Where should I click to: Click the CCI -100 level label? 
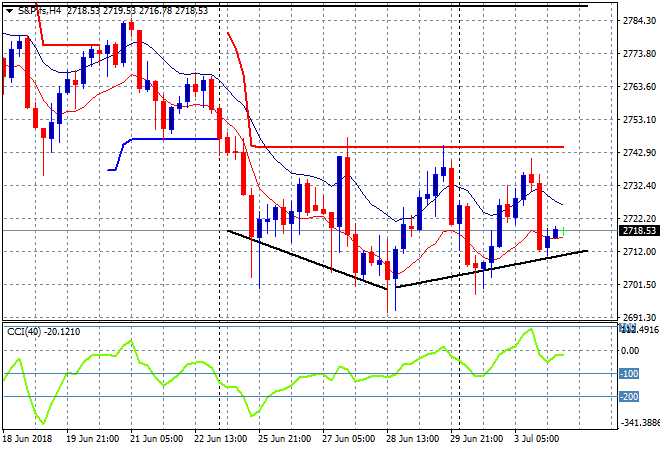tap(629, 373)
